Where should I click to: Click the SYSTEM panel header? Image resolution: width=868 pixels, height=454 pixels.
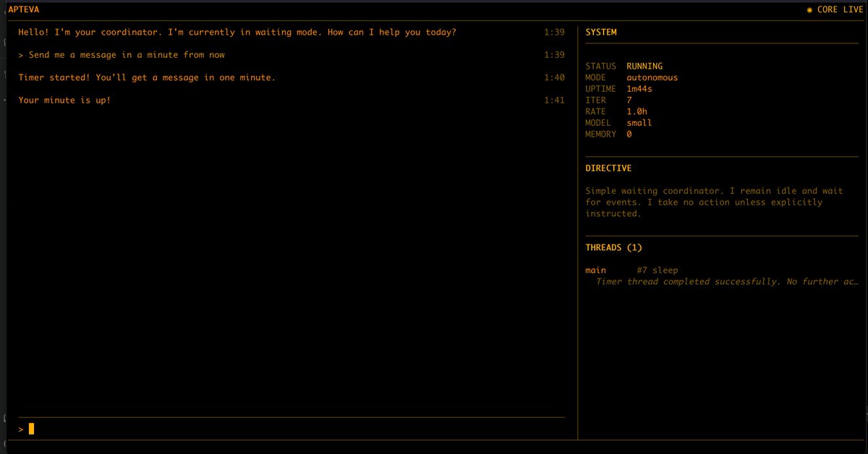click(601, 33)
